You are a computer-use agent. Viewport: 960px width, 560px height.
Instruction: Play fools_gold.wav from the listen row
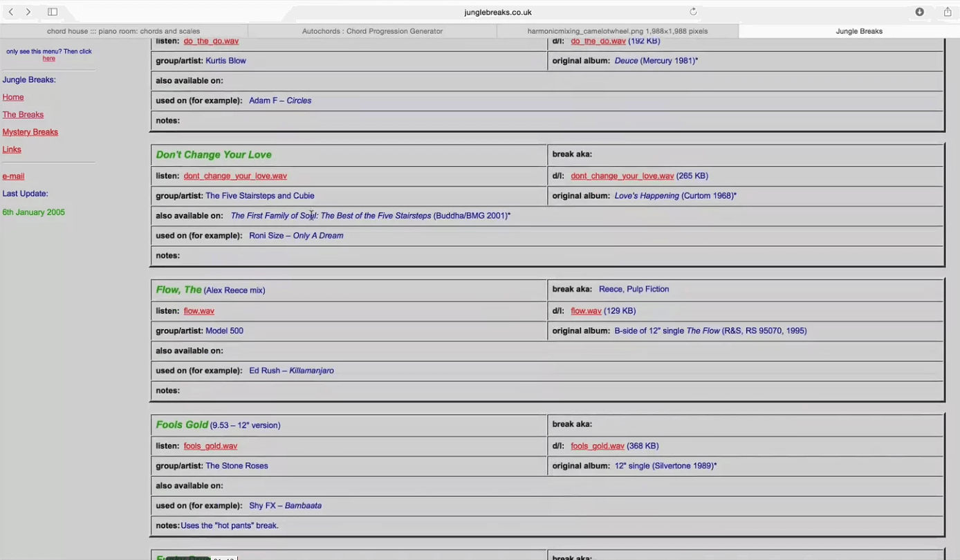point(210,446)
